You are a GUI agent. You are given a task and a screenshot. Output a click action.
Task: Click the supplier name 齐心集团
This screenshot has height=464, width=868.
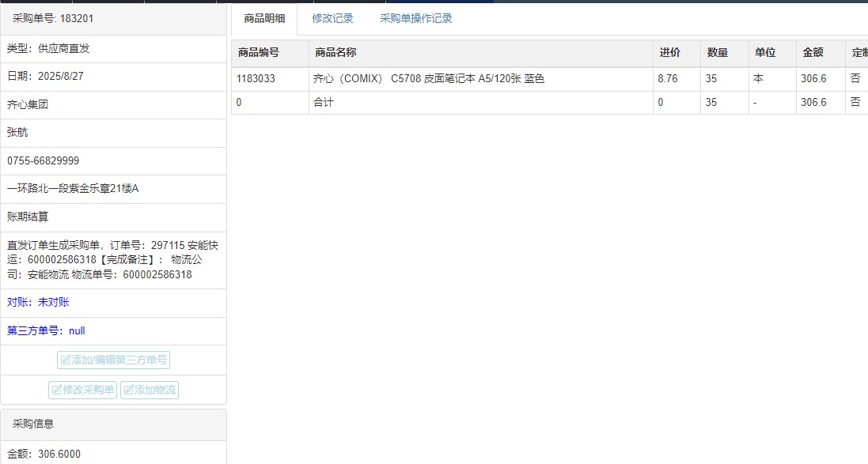pos(28,104)
